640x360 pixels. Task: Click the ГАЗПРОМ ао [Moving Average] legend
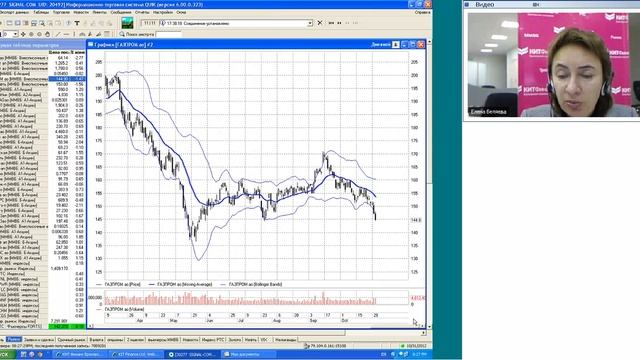(180, 284)
